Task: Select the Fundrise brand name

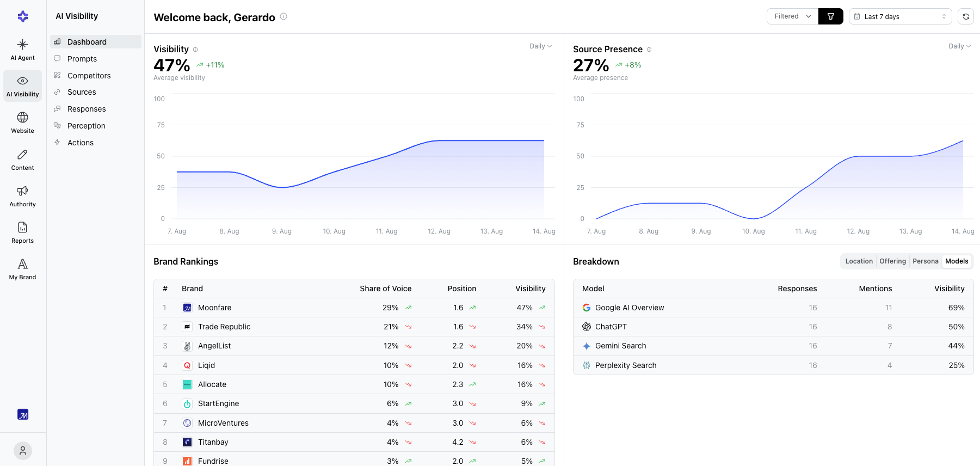Action: (x=213, y=461)
